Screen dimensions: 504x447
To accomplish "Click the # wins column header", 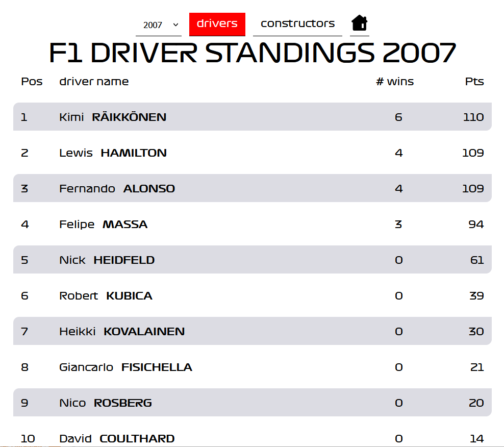I will click(395, 82).
